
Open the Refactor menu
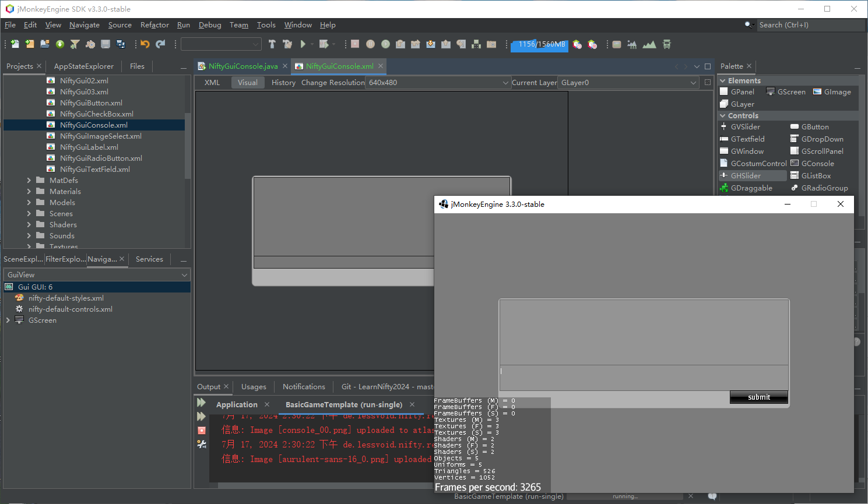[x=154, y=25]
